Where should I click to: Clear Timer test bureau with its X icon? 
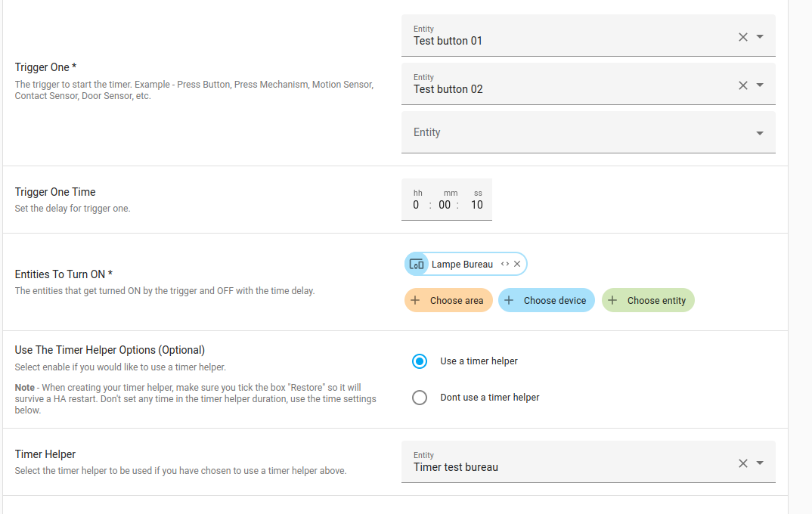tap(742, 462)
